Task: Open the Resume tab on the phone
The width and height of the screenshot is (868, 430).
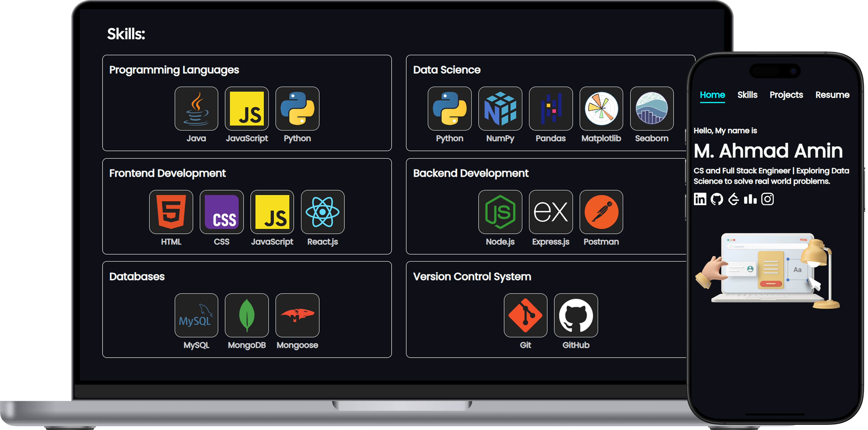Action: [832, 95]
